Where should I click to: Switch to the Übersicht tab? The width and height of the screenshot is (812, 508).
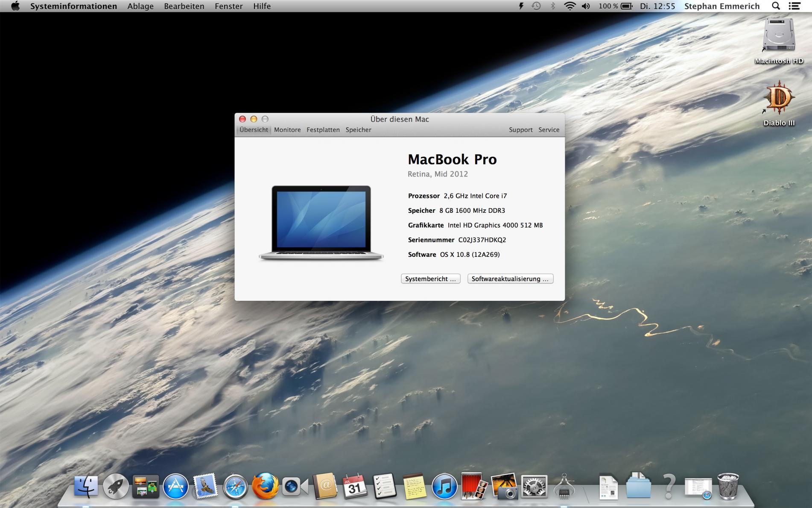point(254,130)
